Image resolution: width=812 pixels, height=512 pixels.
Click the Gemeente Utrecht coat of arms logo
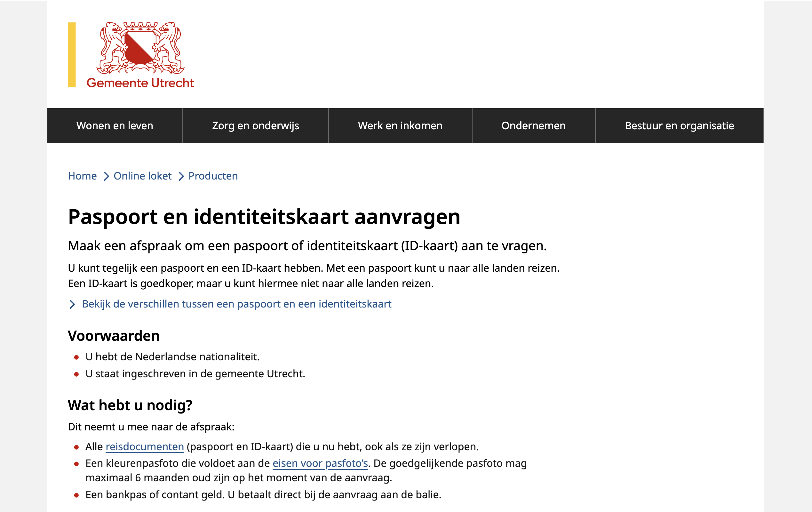[x=140, y=48]
